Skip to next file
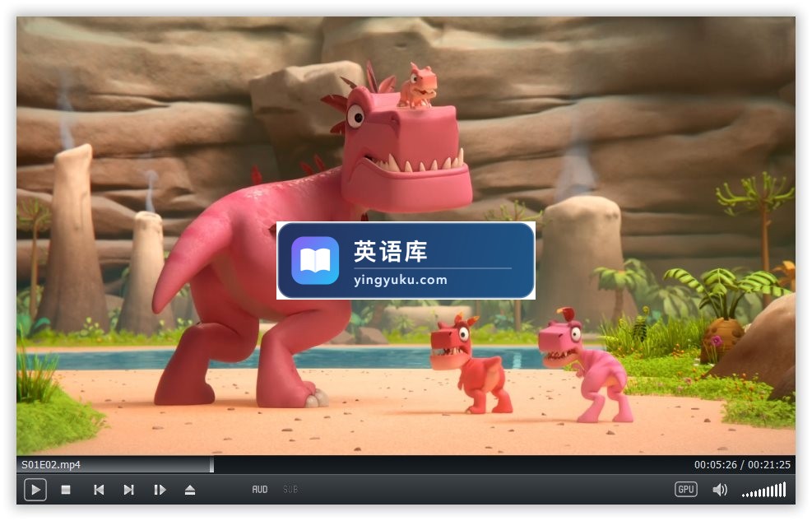Screen dimensions: 812x521 pyautogui.click(x=129, y=490)
